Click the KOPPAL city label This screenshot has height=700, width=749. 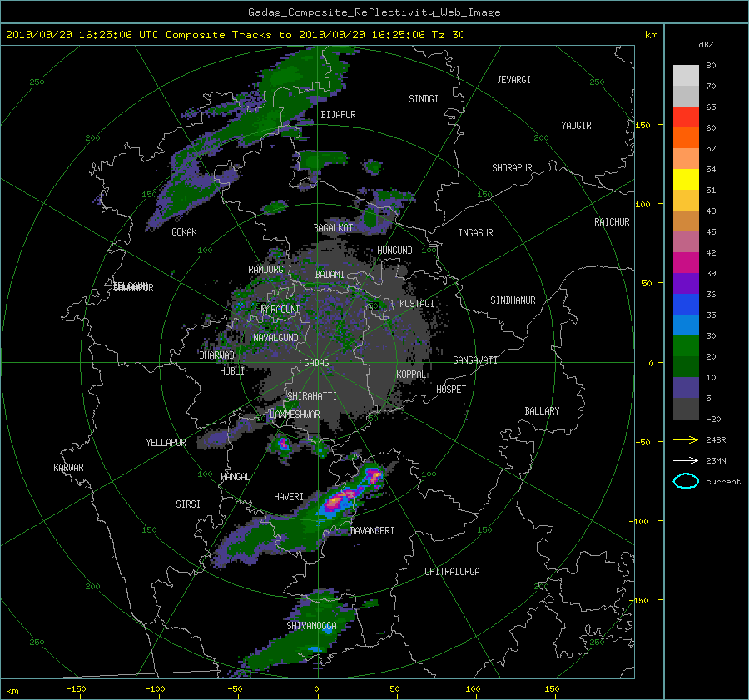coord(411,374)
